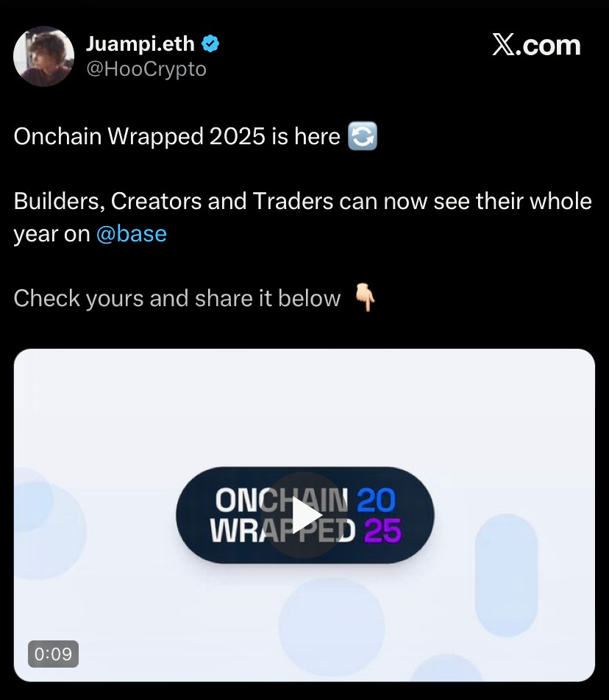Screen dimensions: 609x700
Task: Play the Onchain Wrapped video
Action: pos(304,515)
